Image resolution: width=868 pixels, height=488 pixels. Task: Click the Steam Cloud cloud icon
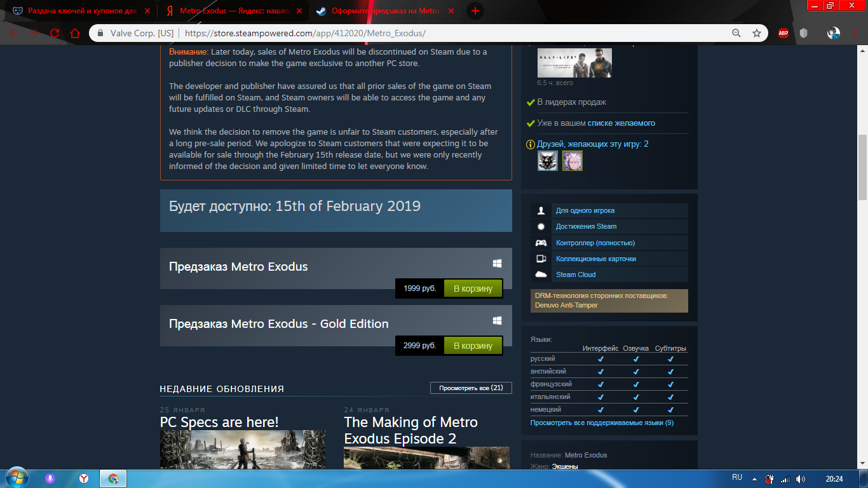point(541,274)
